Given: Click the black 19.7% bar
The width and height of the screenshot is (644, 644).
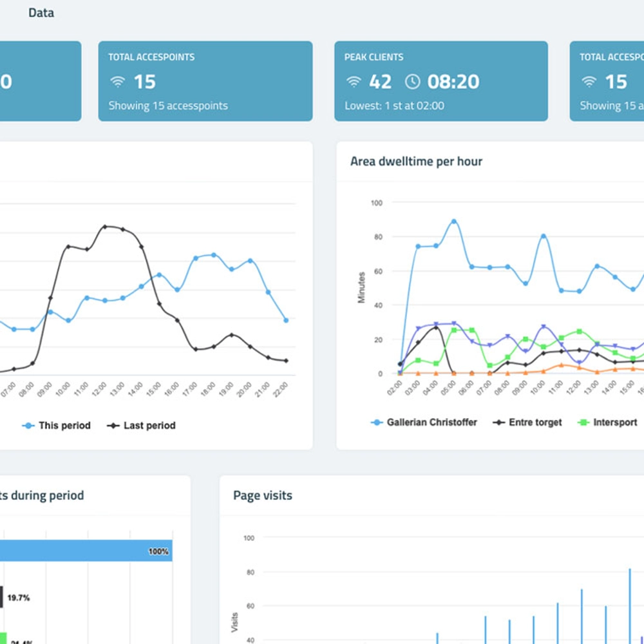Looking at the screenshot, I should (x=2, y=598).
